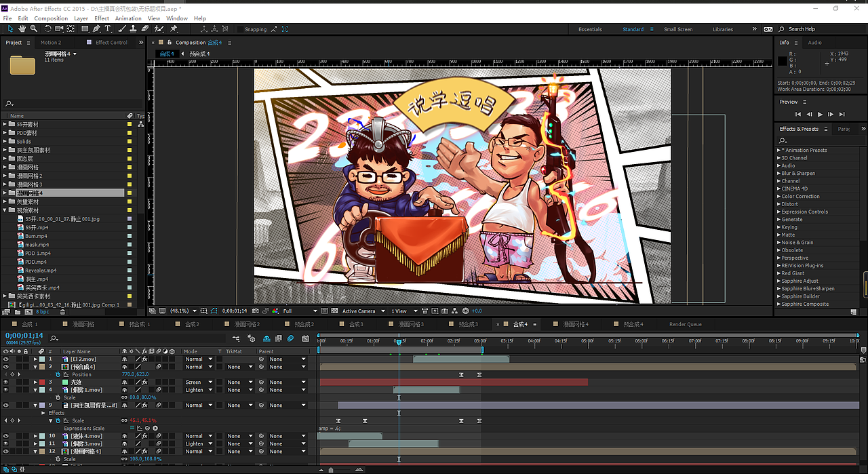868x474 pixels.
Task: Select the Hand tool
Action: pyautogui.click(x=22, y=29)
